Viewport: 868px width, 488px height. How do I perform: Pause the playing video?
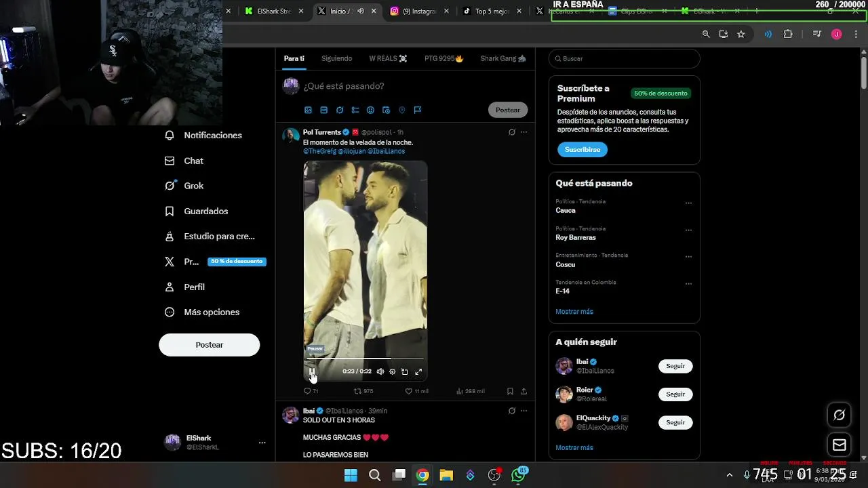[x=312, y=371]
